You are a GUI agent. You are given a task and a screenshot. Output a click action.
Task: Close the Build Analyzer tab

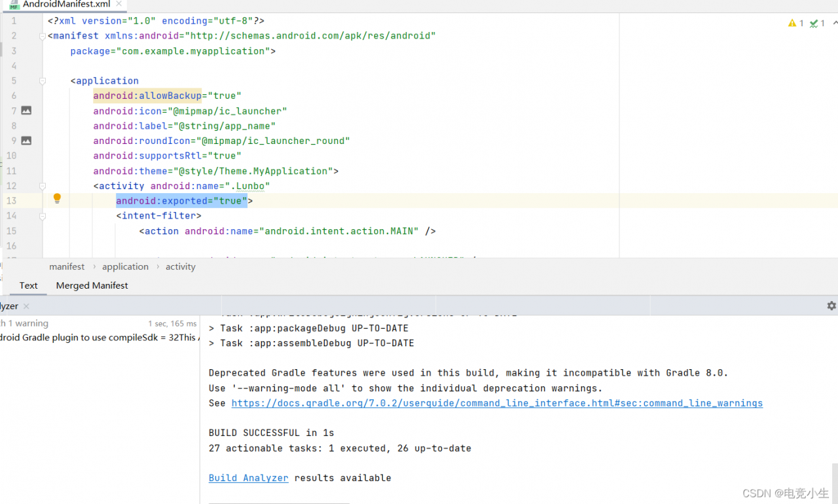(26, 306)
